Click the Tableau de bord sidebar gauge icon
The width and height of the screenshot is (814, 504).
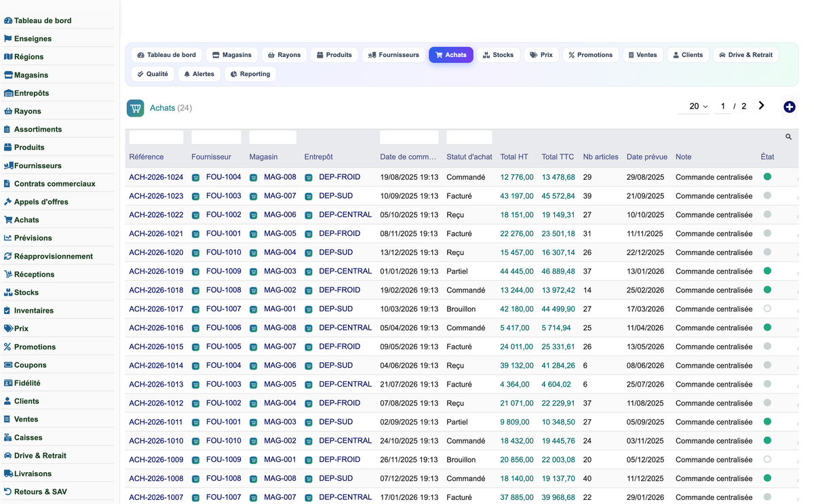click(8, 21)
